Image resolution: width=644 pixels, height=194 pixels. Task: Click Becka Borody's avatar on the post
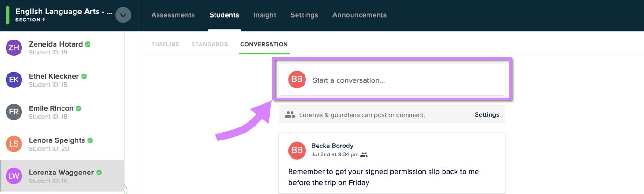297,150
